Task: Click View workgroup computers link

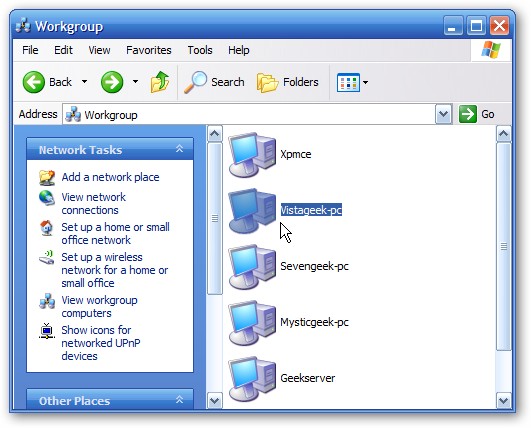Action: [99, 306]
